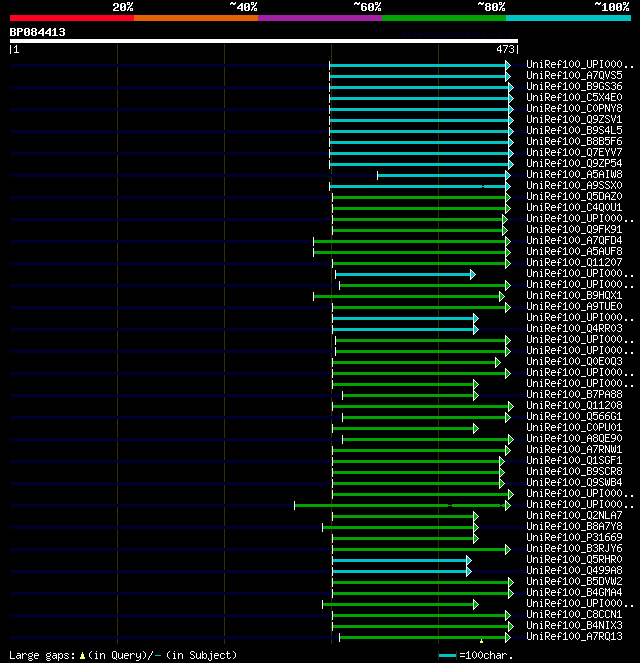The image size is (640, 663).
Task: Select the UniRef100_Q566G1 label
Action: [x=574, y=416]
